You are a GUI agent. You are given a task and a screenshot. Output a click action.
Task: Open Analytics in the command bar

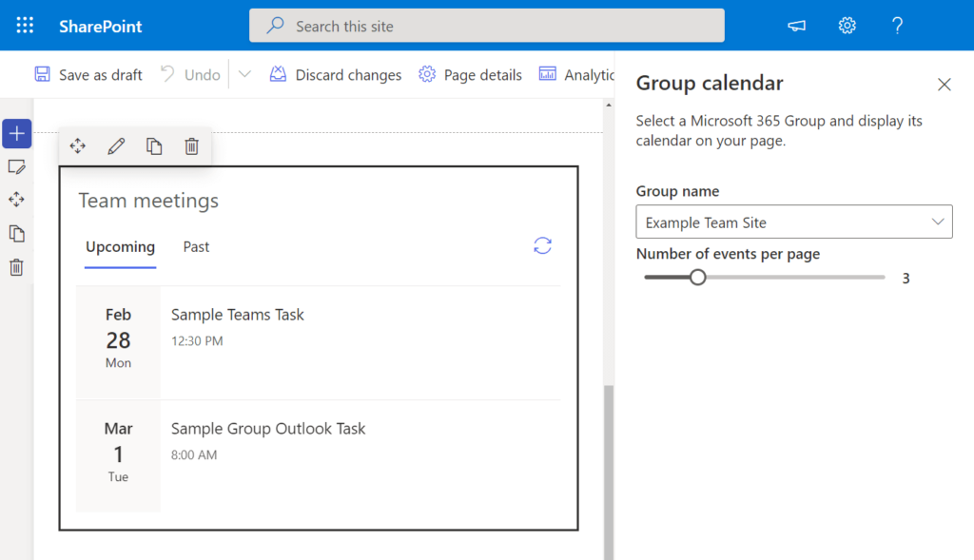(576, 74)
